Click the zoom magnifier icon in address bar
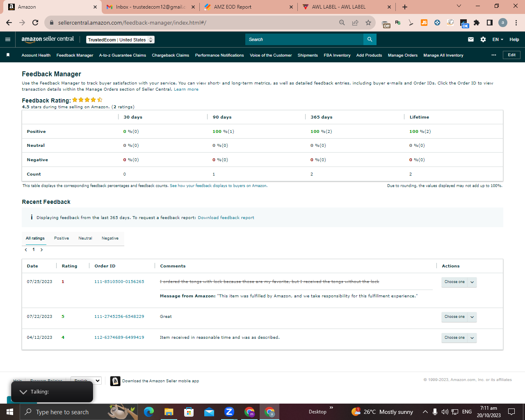Screen dimensions: 525x420 point(342,23)
